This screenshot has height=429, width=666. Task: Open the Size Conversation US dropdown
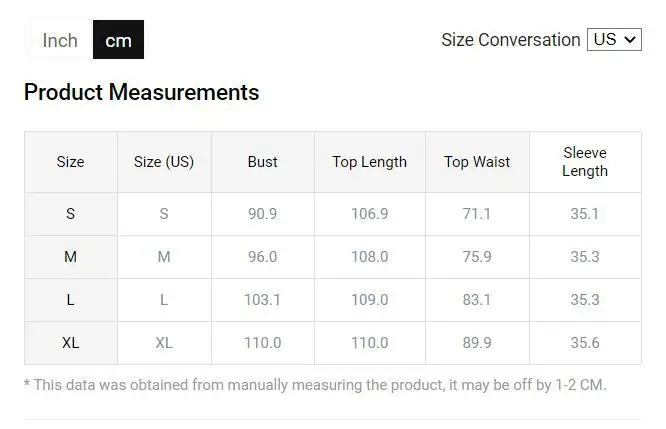click(x=613, y=40)
